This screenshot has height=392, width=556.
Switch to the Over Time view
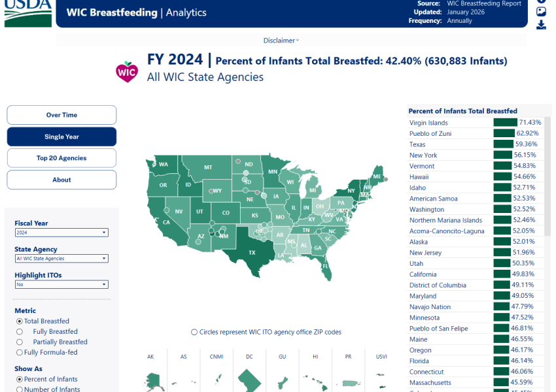click(x=61, y=114)
